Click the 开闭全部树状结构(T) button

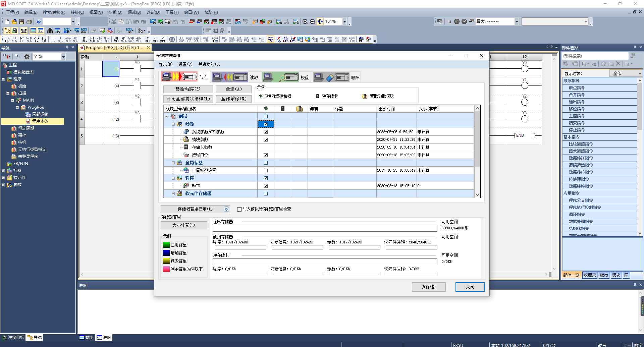tap(188, 99)
